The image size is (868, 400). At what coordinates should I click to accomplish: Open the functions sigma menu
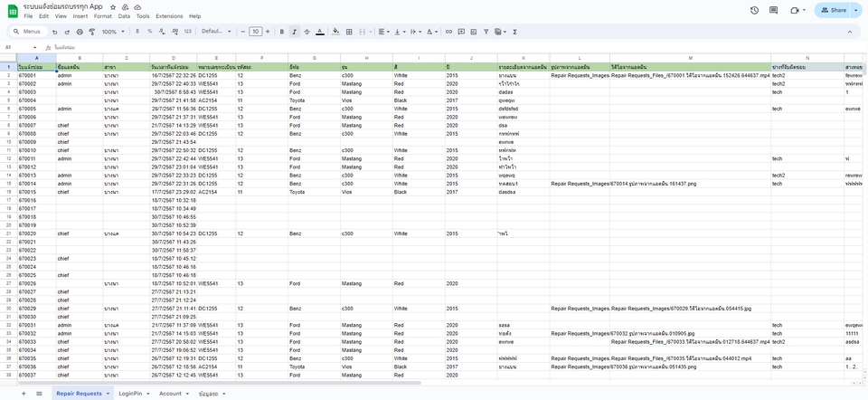pyautogui.click(x=514, y=32)
